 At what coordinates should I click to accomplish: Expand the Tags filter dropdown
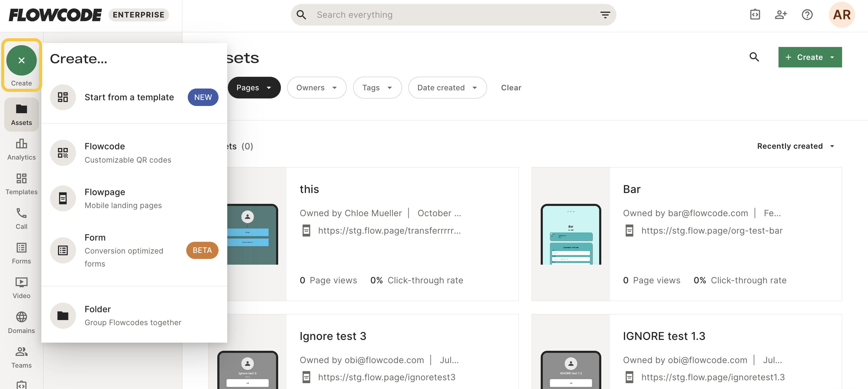pos(377,88)
